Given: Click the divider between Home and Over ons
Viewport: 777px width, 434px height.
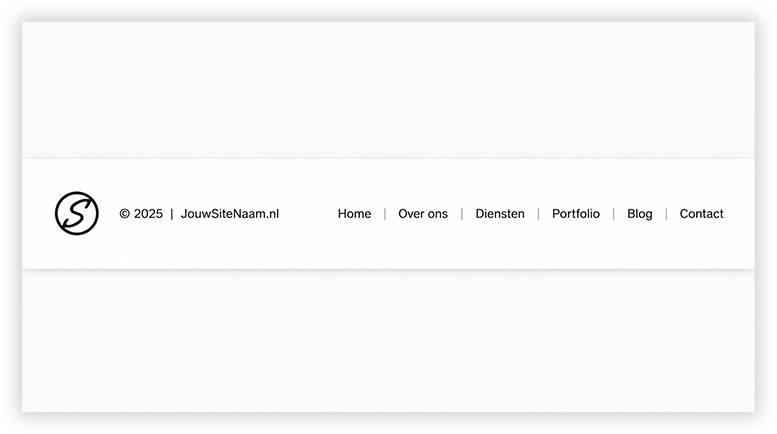Looking at the screenshot, I should click(x=385, y=214).
